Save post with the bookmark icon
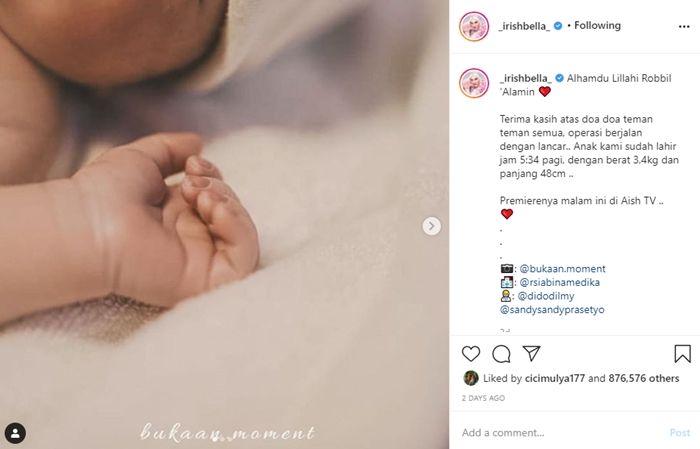 point(682,353)
